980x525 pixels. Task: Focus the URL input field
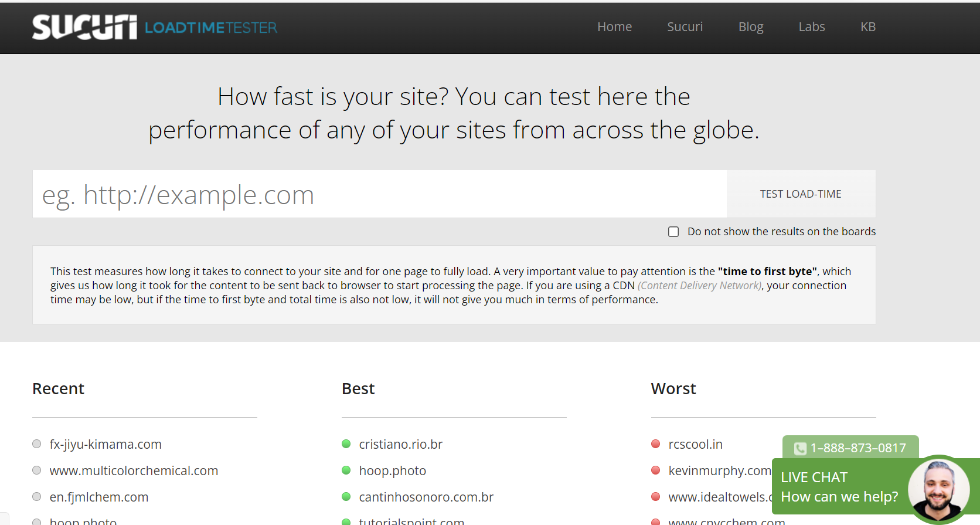pyautogui.click(x=379, y=194)
